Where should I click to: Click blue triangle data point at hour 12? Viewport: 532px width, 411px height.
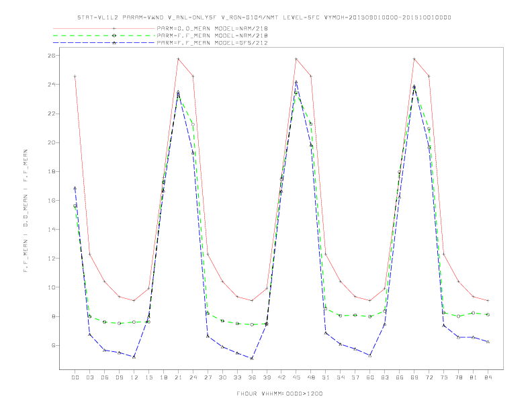tap(134, 357)
